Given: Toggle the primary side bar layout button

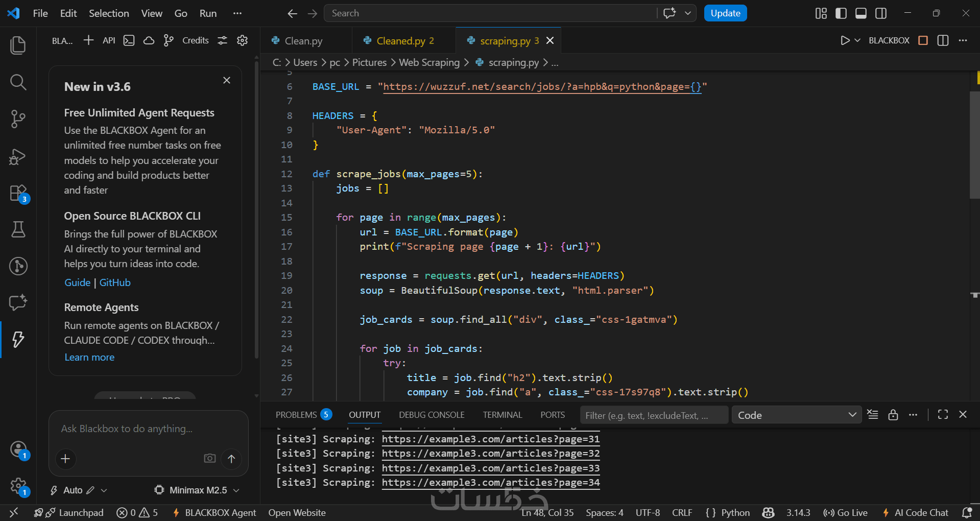Looking at the screenshot, I should (x=841, y=13).
